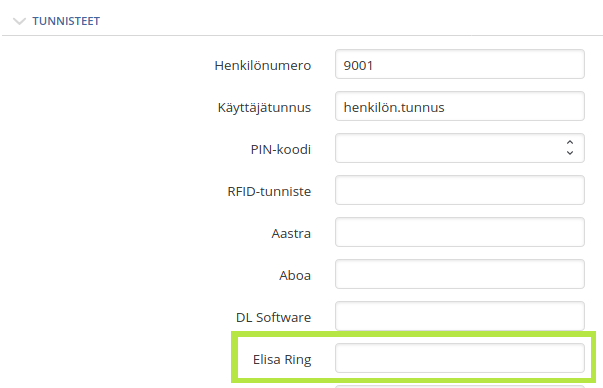Click the Käyttäjätunnus field with henkilön.tunnus

click(460, 106)
